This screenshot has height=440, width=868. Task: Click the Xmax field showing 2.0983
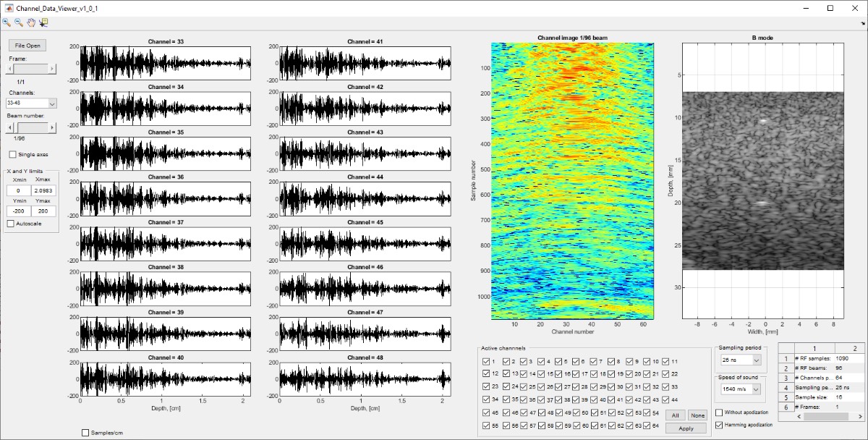43,190
